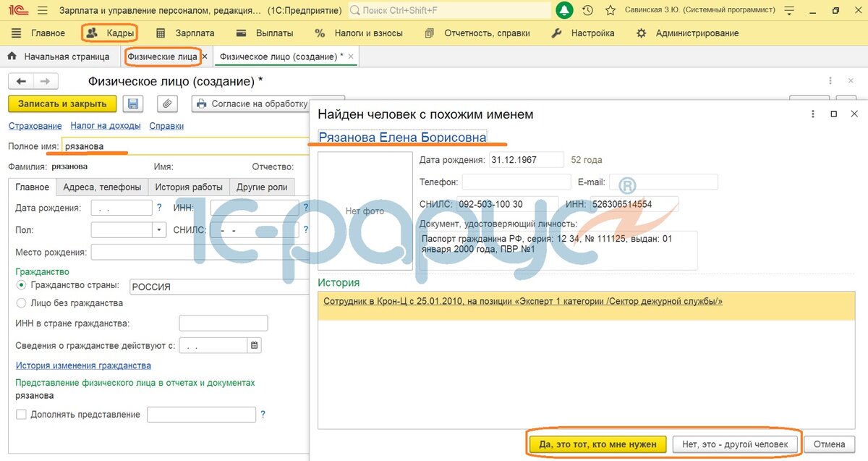Open Сотрудник в Крон-Ц history link

click(x=523, y=301)
